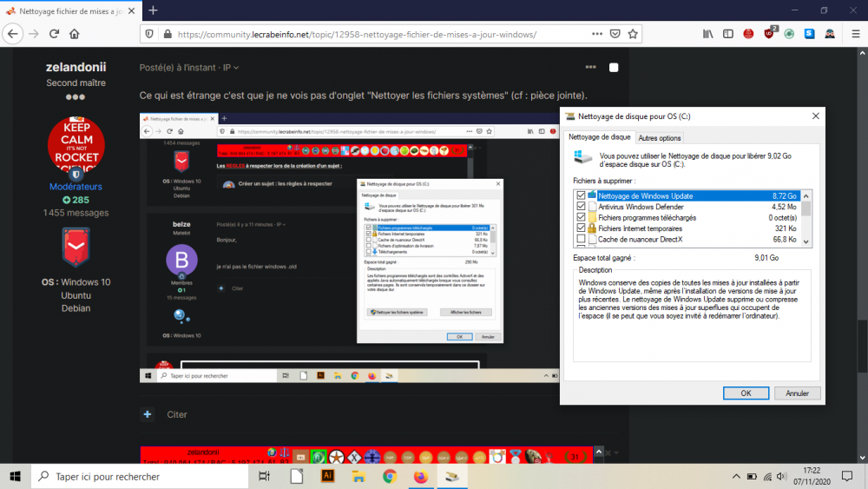Image resolution: width=868 pixels, height=489 pixels.
Task: Click Annuler to cancel disk cleanup
Action: click(x=797, y=393)
